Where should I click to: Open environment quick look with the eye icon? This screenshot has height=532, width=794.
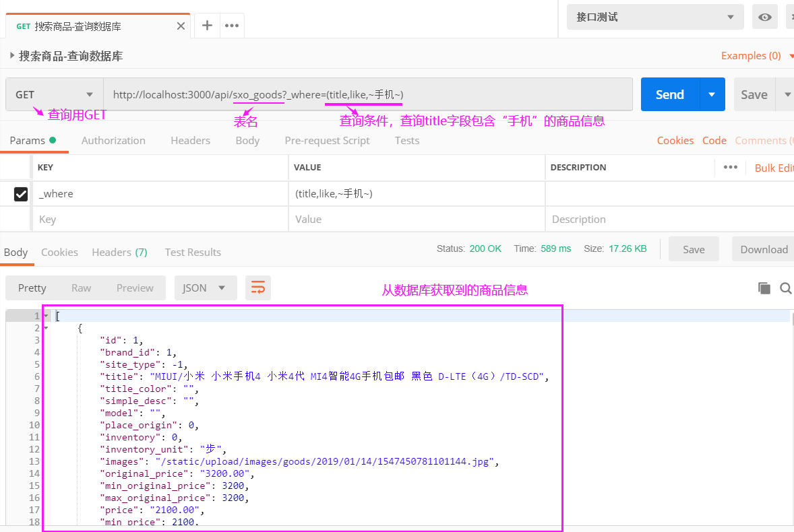[765, 16]
